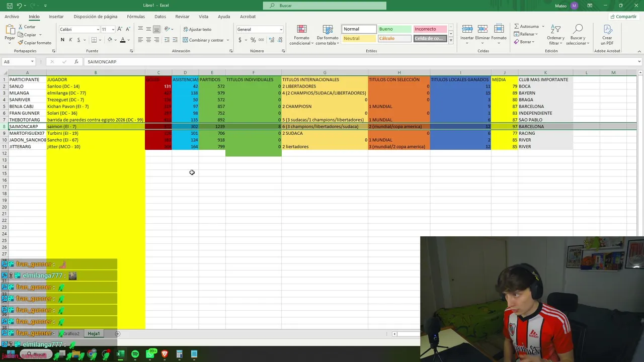Increase font size with large A

point(120,29)
